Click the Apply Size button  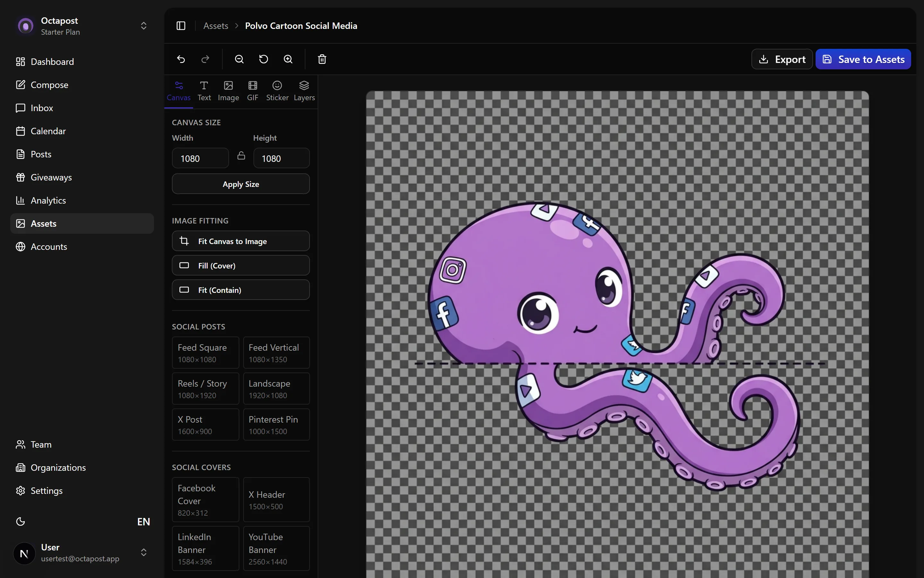[241, 184]
